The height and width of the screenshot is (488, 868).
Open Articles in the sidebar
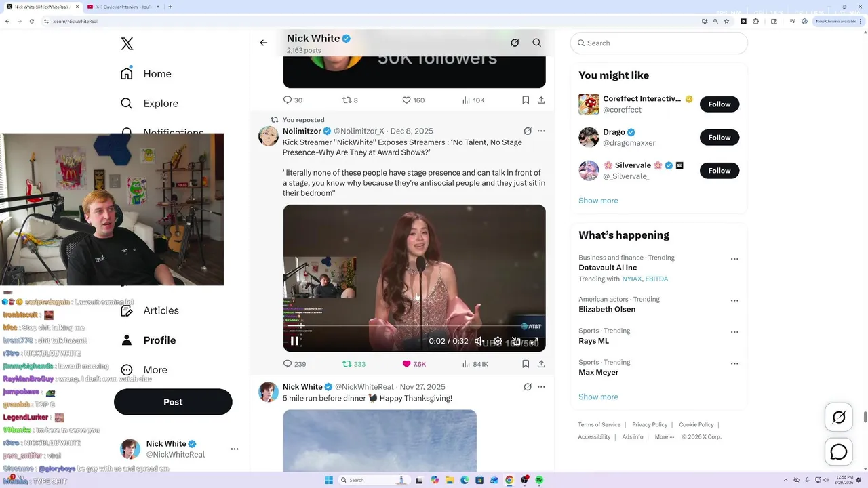pos(150,310)
